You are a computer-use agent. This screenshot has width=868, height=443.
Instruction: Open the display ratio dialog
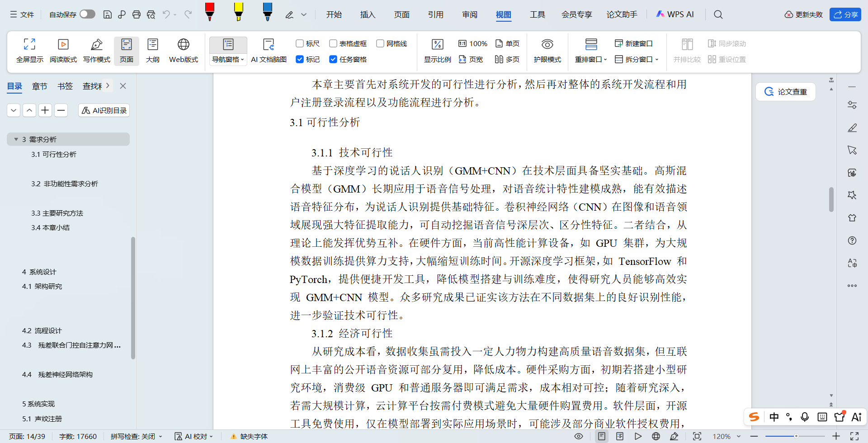(x=437, y=50)
